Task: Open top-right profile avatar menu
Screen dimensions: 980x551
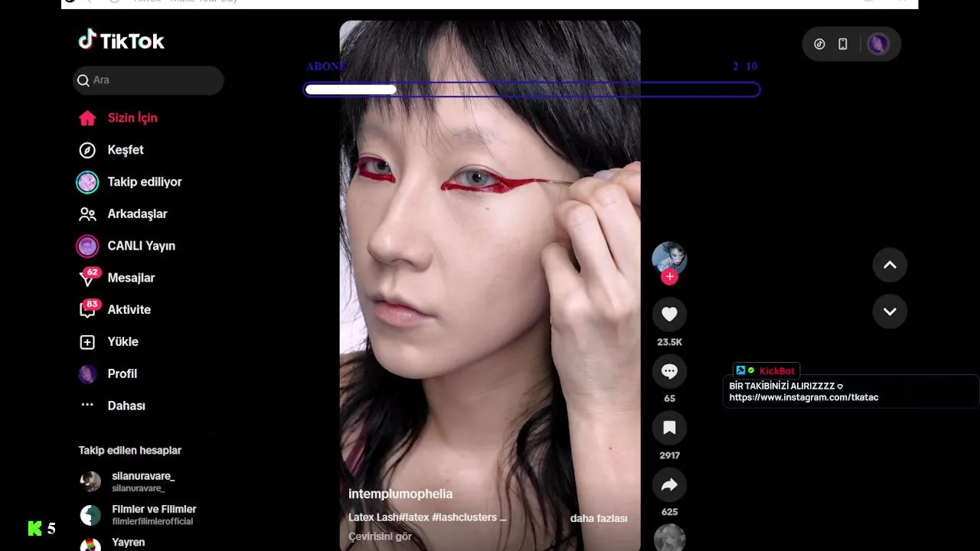Action: 878,44
